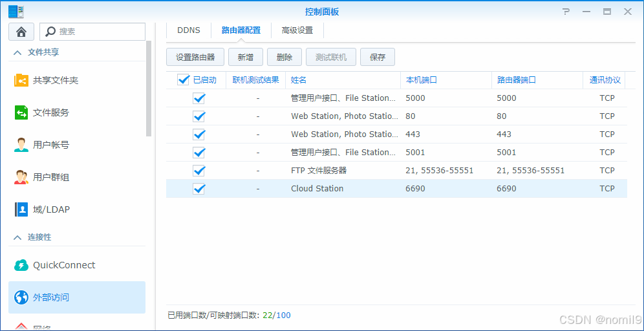Collapse the 文件共享 section

coord(17,52)
